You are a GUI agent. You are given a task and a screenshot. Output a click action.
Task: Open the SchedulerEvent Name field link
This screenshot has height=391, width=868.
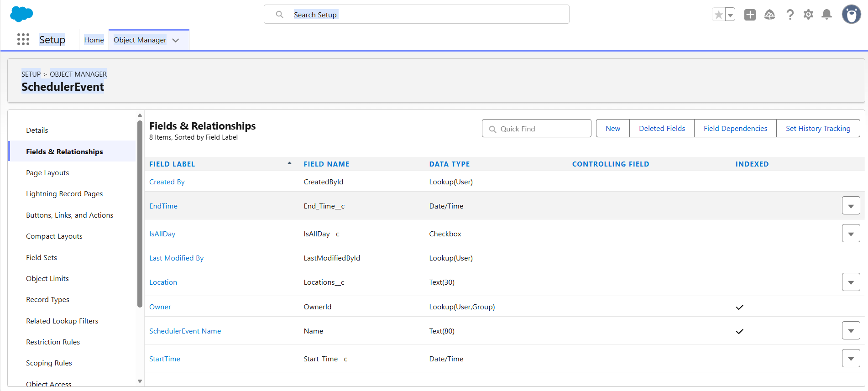pos(185,331)
